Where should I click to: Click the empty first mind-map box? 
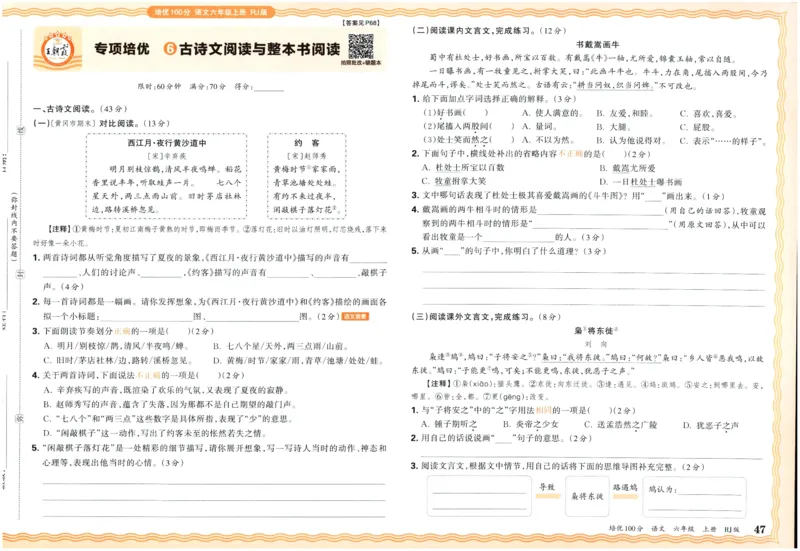coord(479,496)
